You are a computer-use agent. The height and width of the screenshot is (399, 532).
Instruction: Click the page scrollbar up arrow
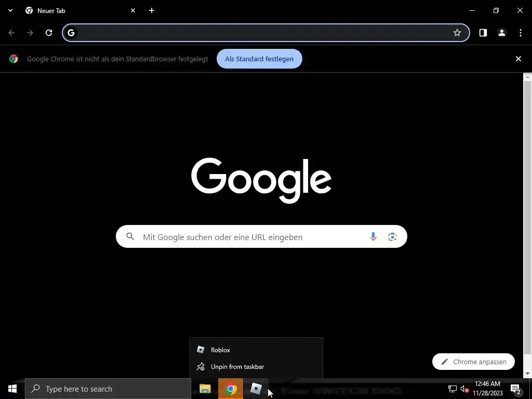point(528,77)
